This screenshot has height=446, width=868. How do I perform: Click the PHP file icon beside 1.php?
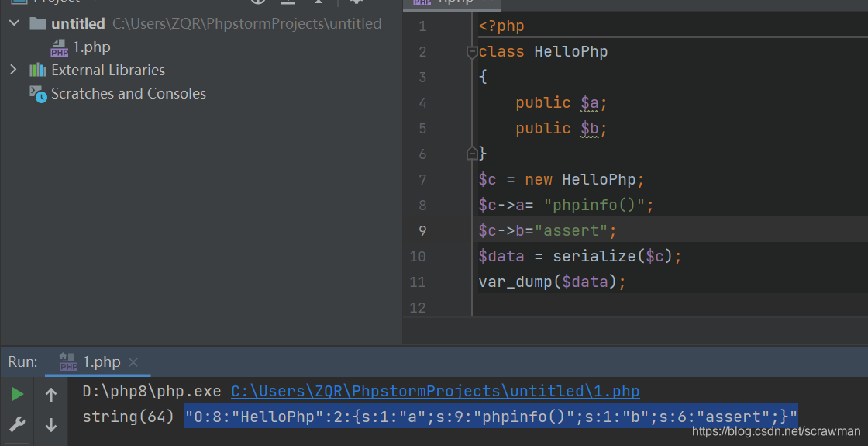point(59,47)
